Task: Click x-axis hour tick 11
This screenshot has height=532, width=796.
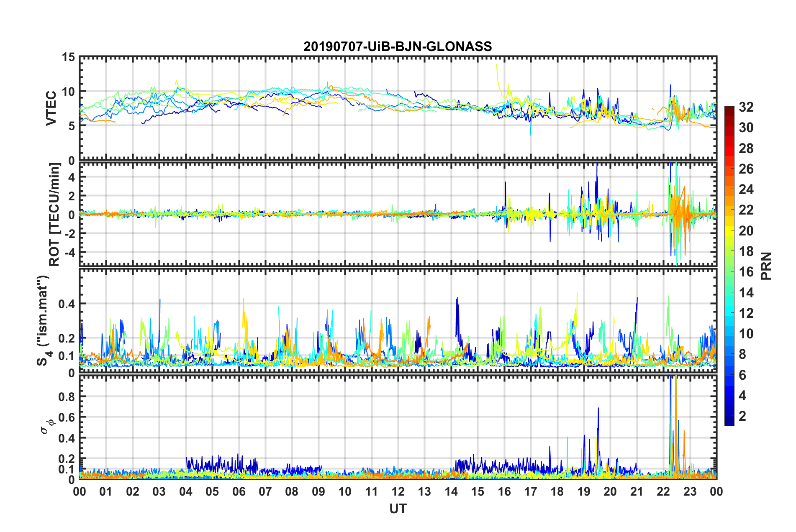Action: [372, 491]
